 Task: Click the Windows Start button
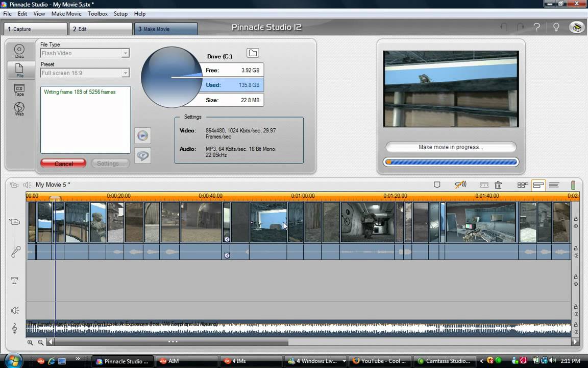pos(13,360)
